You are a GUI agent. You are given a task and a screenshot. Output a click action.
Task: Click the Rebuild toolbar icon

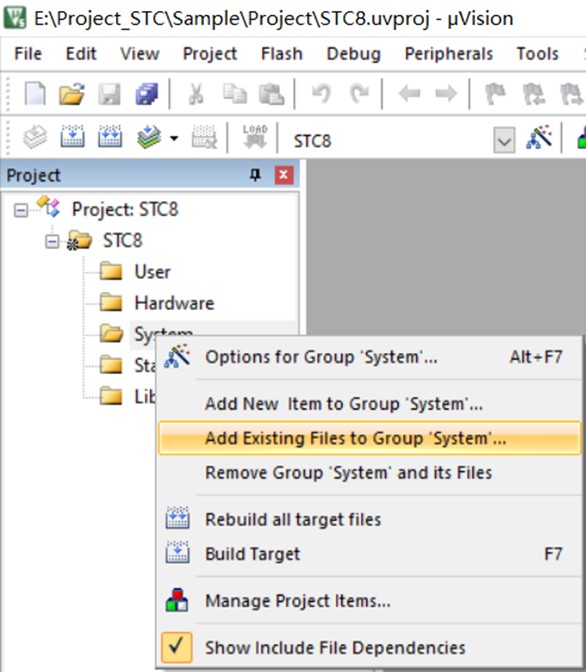click(x=110, y=137)
